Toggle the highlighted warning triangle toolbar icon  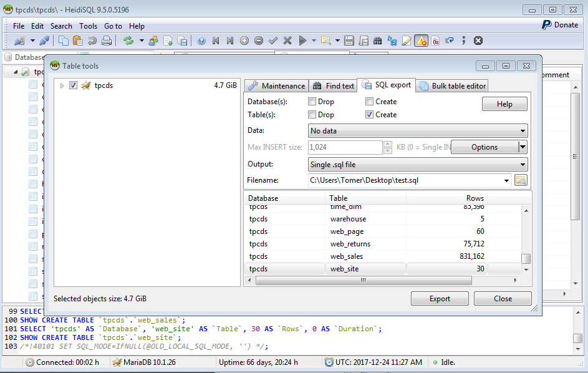click(421, 41)
